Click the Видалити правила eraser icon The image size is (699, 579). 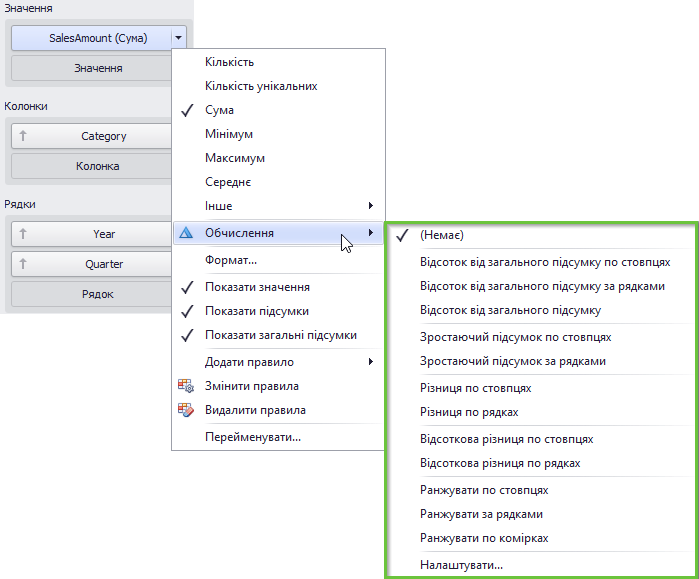[x=186, y=410]
